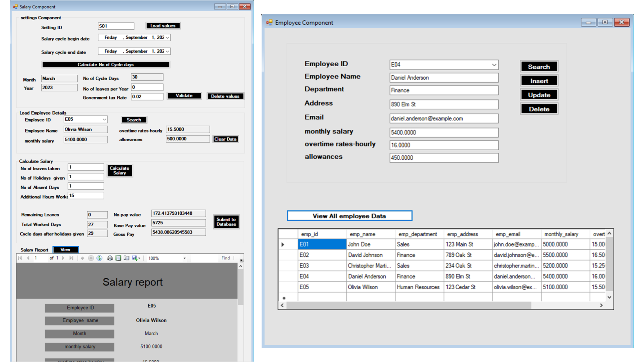The height and width of the screenshot is (362, 644).
Task: Go to last page of salary report
Action: [x=71, y=258]
